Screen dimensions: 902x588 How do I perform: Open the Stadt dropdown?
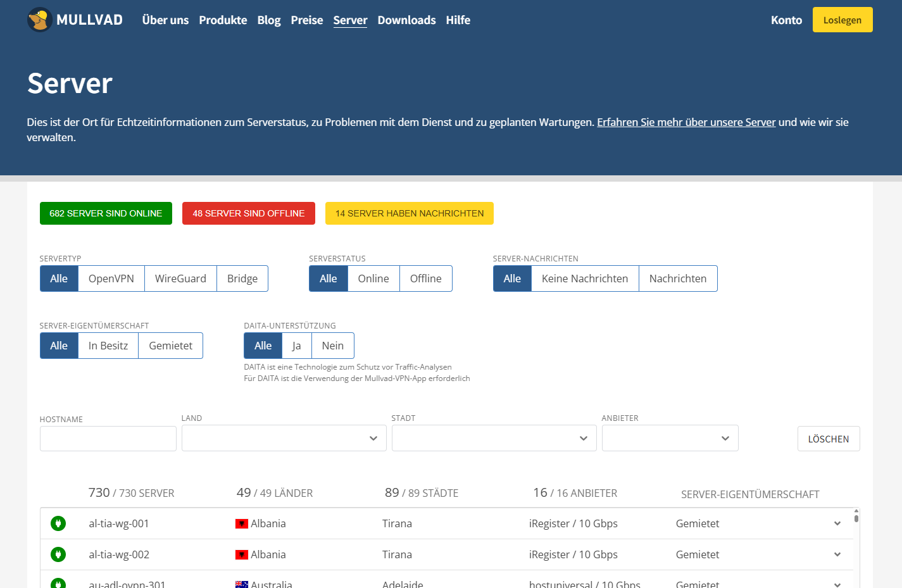[494, 438]
